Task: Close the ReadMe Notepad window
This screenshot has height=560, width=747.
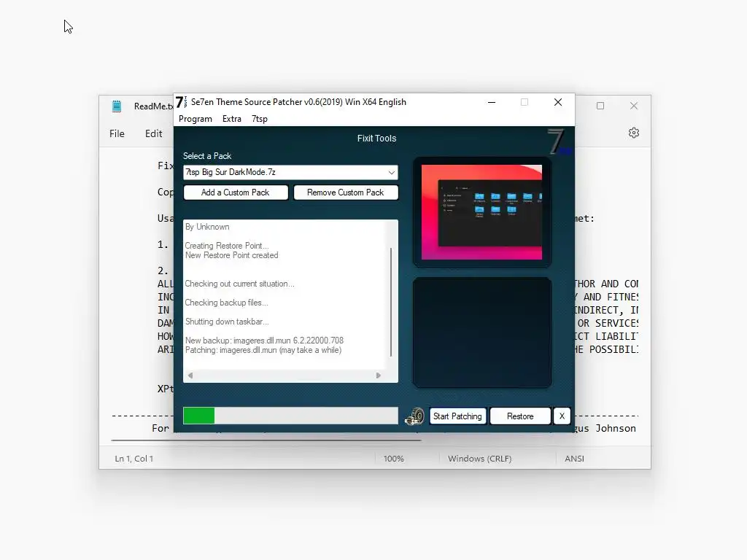Action: (x=634, y=106)
